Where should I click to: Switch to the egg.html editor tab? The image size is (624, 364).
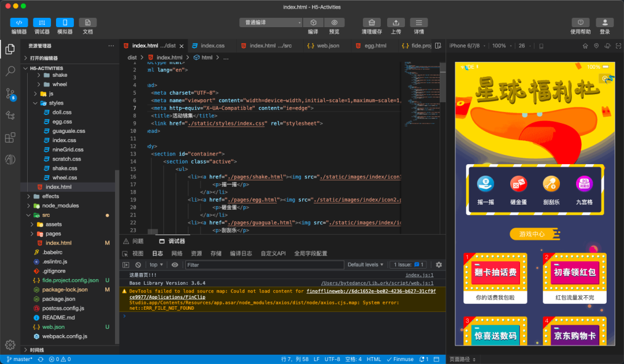(x=376, y=46)
